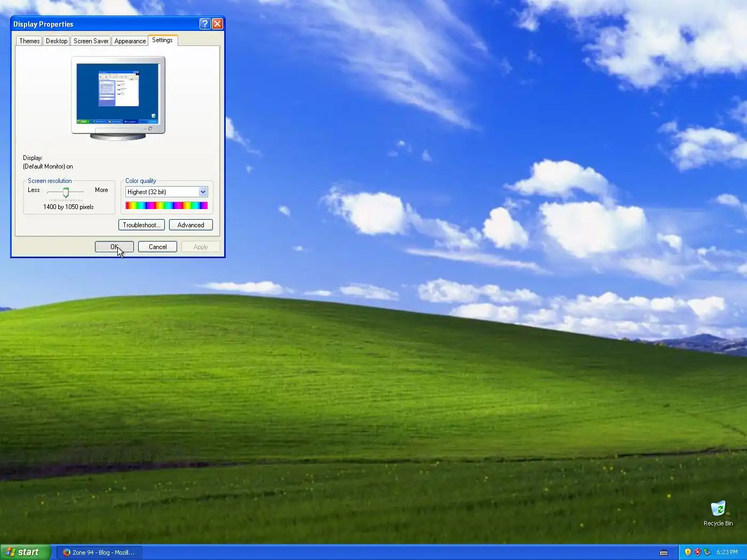
Task: Click the Firefox icon in the taskbar button
Action: coord(67,553)
